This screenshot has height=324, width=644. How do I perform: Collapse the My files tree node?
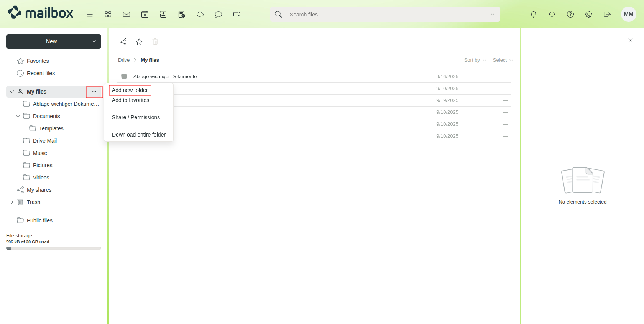coord(12,92)
